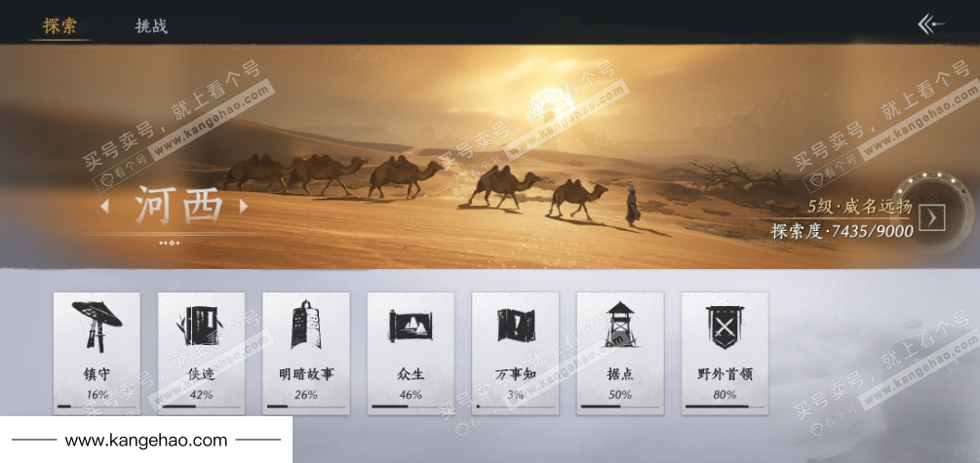Image resolution: width=980 pixels, height=463 pixels.
Task: Click the 野外首领 80% progress bar
Action: point(724,406)
